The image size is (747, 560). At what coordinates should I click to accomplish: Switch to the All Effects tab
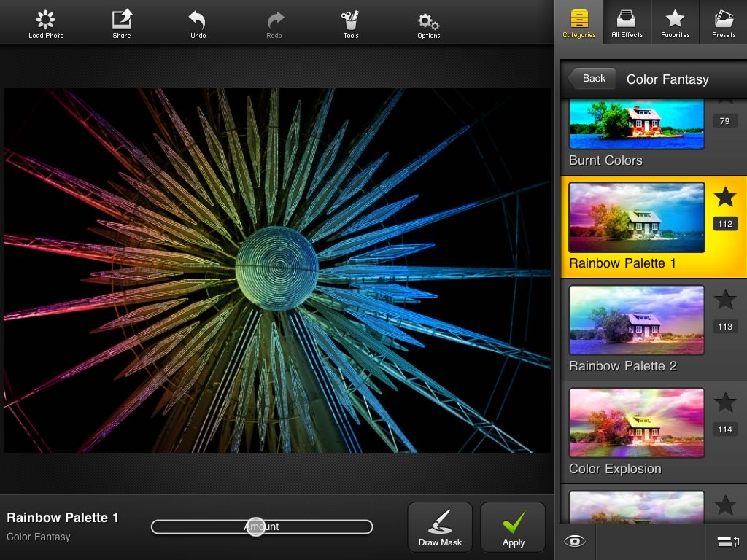coord(627,23)
